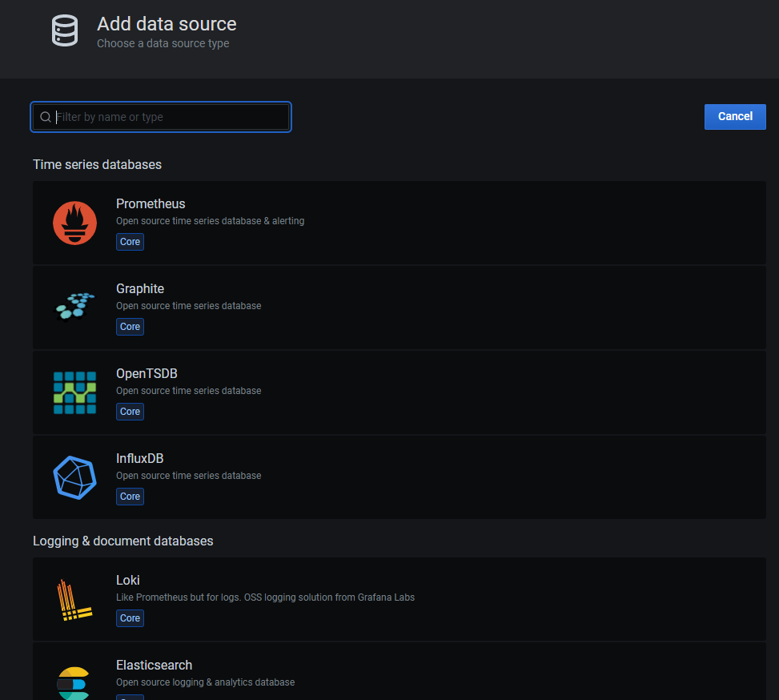Cancel adding a data source
This screenshot has height=700, width=779.
point(735,117)
